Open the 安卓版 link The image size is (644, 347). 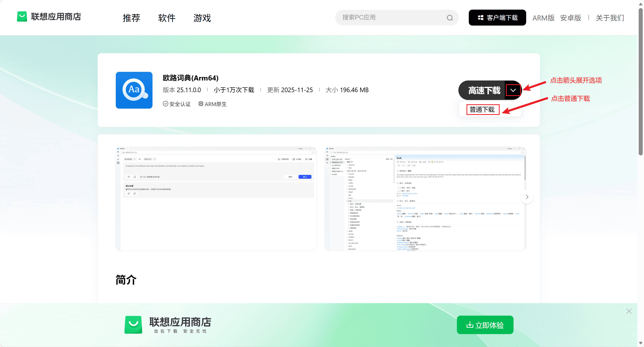570,18
